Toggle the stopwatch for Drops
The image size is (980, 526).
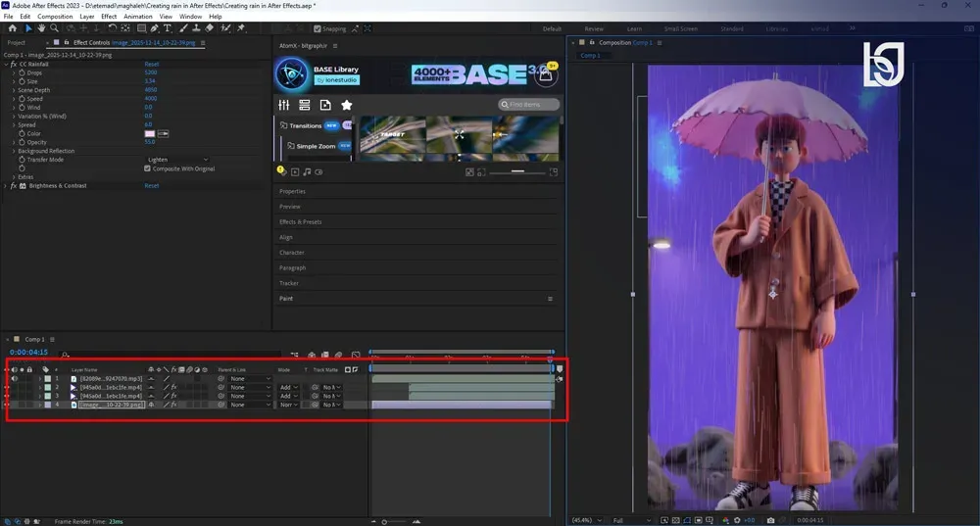tap(22, 72)
